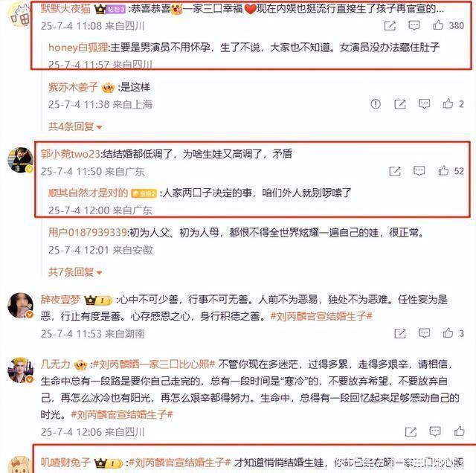Like 郭小尧two23's comment with 52 likes
Image resolution: width=476 pixels, height=473 pixels.
(443, 170)
